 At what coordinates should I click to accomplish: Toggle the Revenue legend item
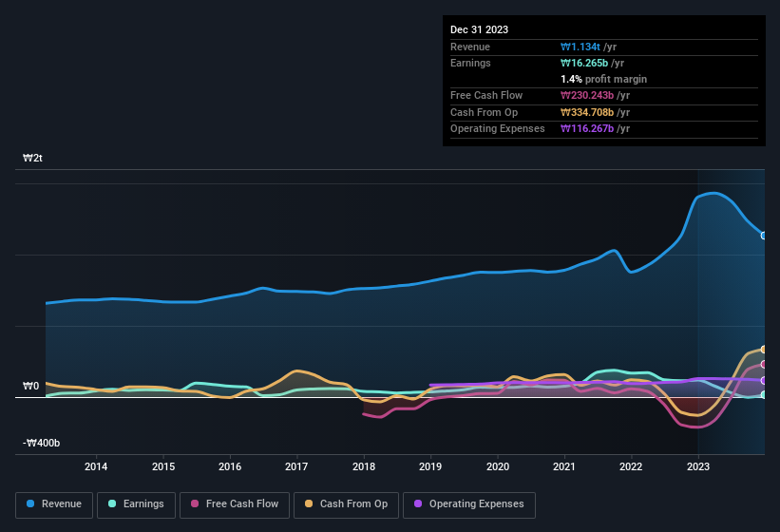[x=54, y=504]
